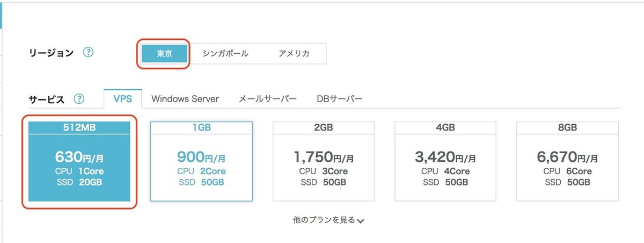Image resolution: width=644 pixels, height=243 pixels.
Task: Click the 3,420円/月 price text
Action: 445,157
